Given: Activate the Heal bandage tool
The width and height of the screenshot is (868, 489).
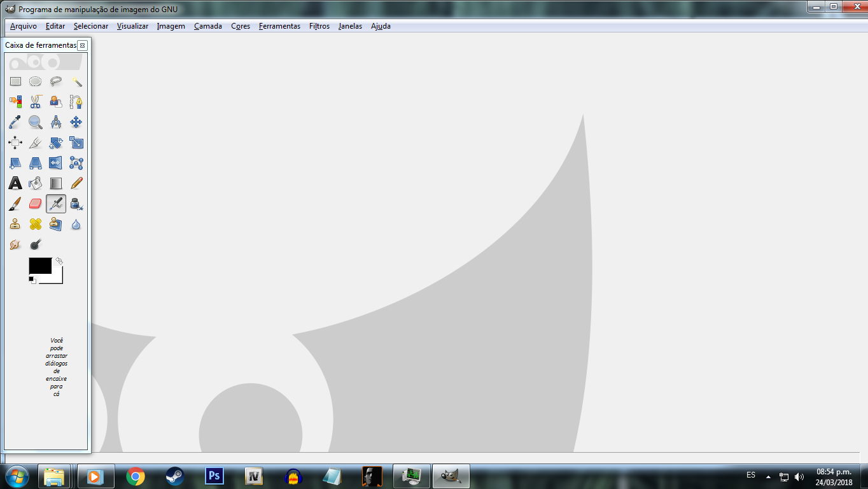Looking at the screenshot, I should click(36, 224).
